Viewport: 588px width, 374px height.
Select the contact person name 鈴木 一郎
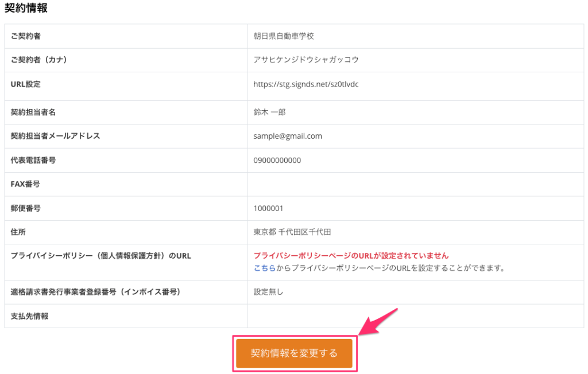pos(269,112)
